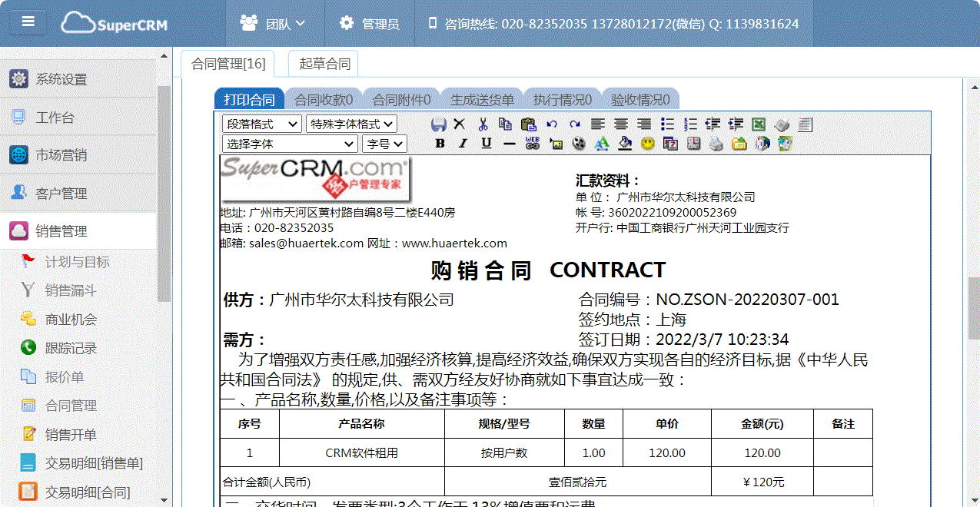
Task: Toggle underline formatting
Action: pos(487,143)
